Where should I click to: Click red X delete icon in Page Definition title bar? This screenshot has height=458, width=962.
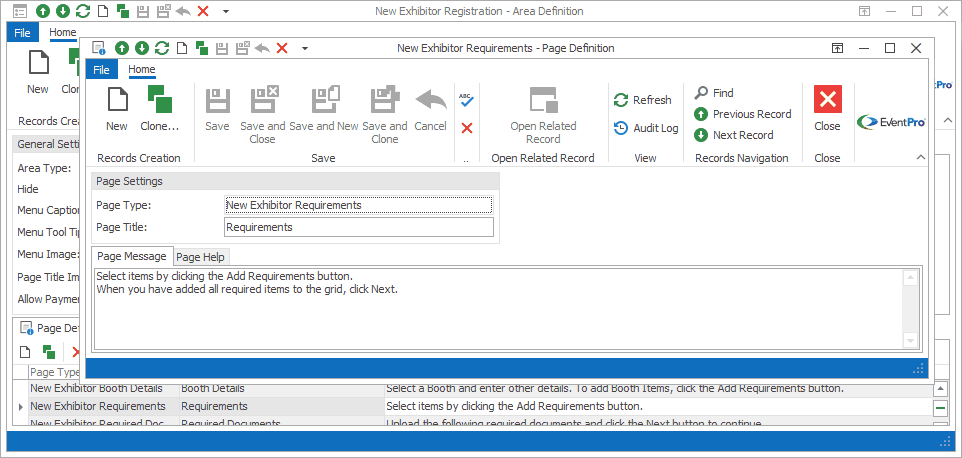pos(282,48)
